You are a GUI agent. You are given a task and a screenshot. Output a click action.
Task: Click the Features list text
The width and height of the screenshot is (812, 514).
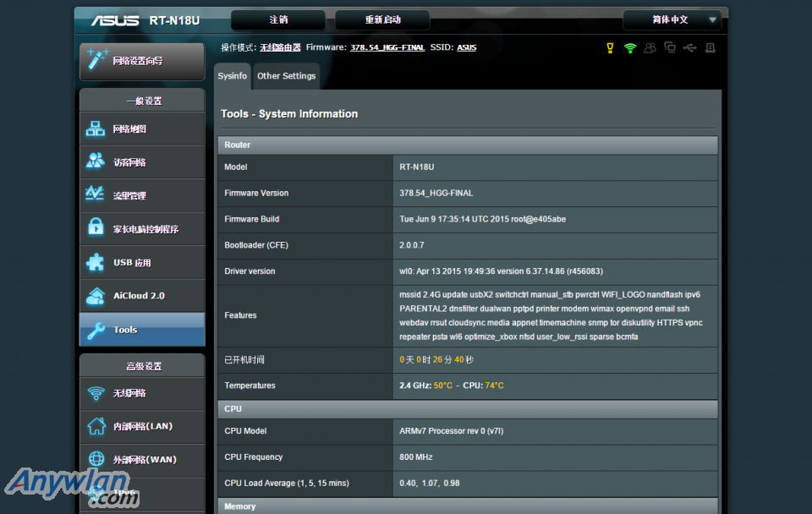point(551,315)
